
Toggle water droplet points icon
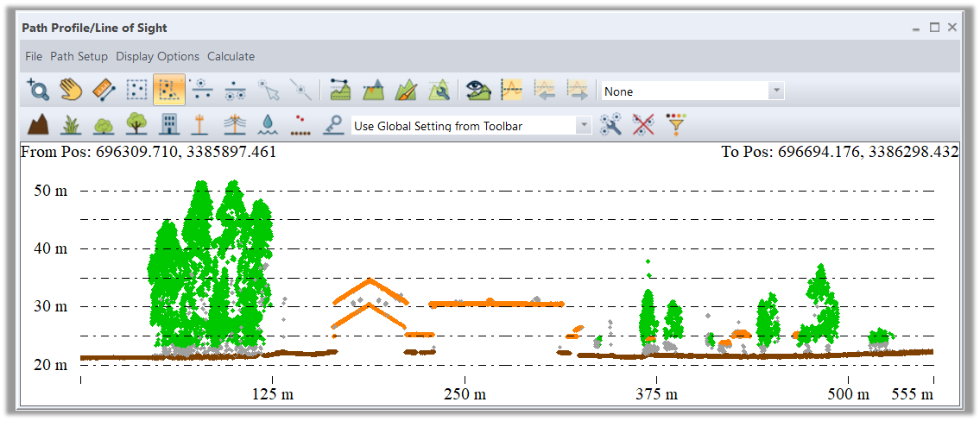[x=268, y=124]
